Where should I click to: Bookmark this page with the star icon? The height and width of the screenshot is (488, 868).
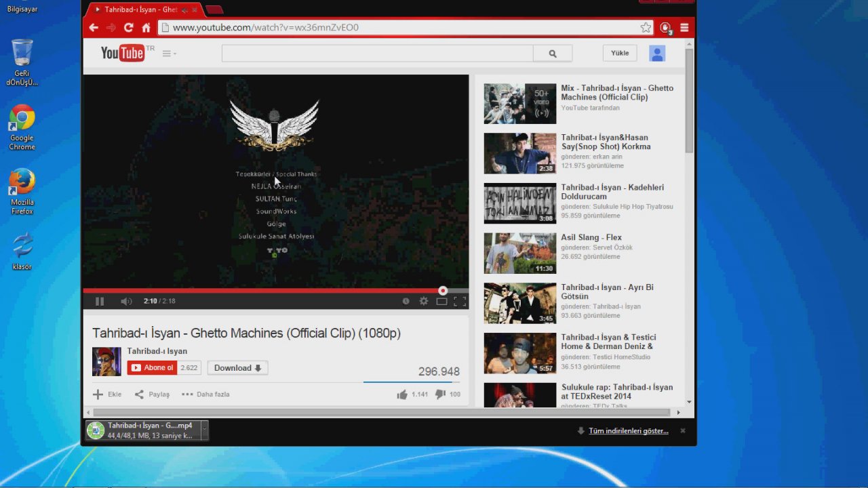(x=646, y=28)
